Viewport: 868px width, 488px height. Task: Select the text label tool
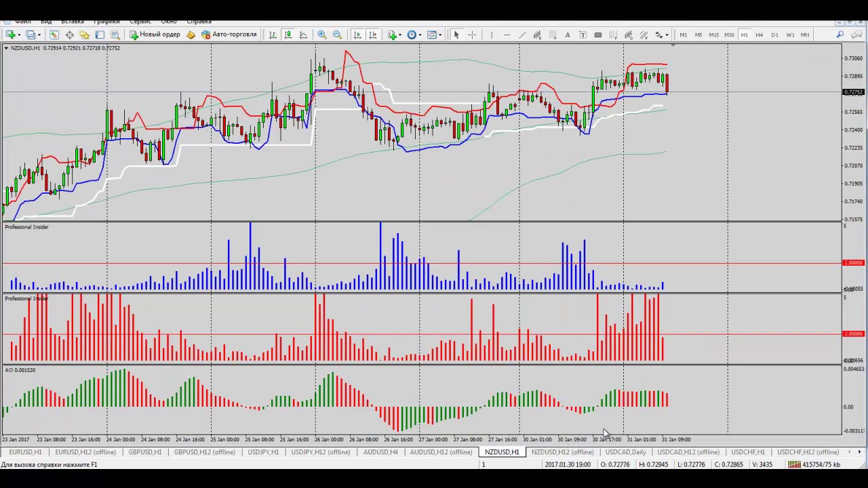pos(583,35)
